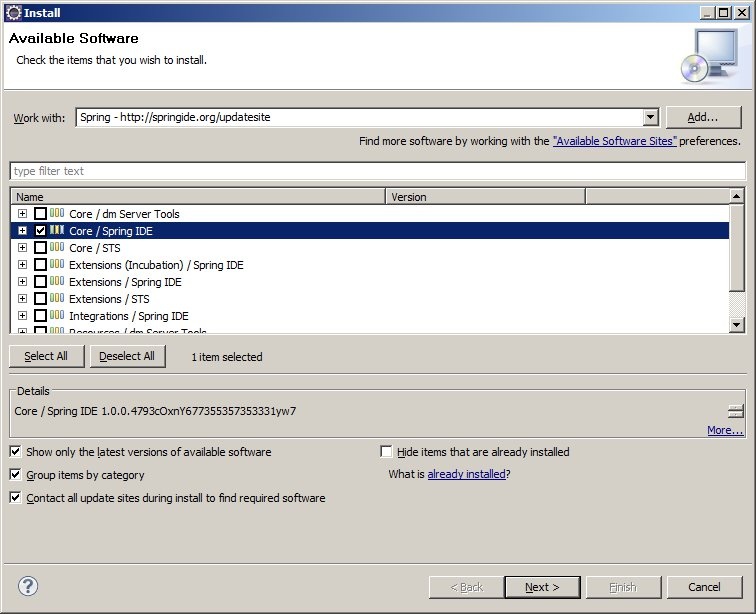
Task: Sort the list by the Name column header
Action: pos(197,197)
